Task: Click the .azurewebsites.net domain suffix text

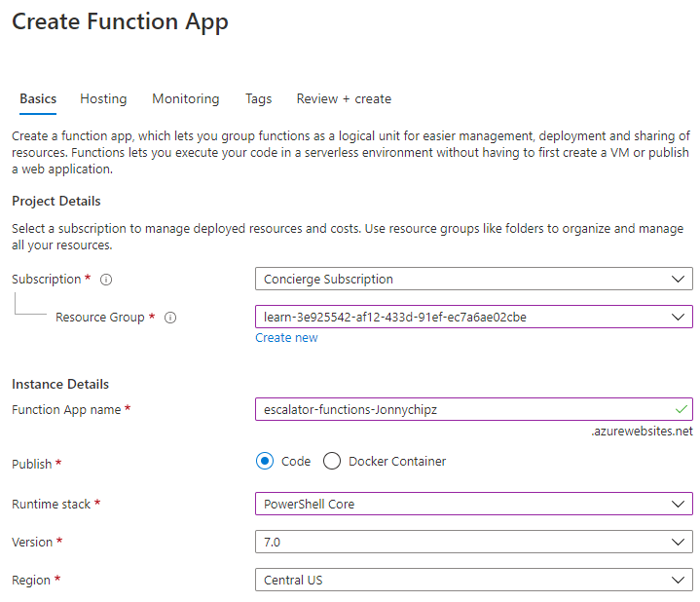Action: pos(642,432)
